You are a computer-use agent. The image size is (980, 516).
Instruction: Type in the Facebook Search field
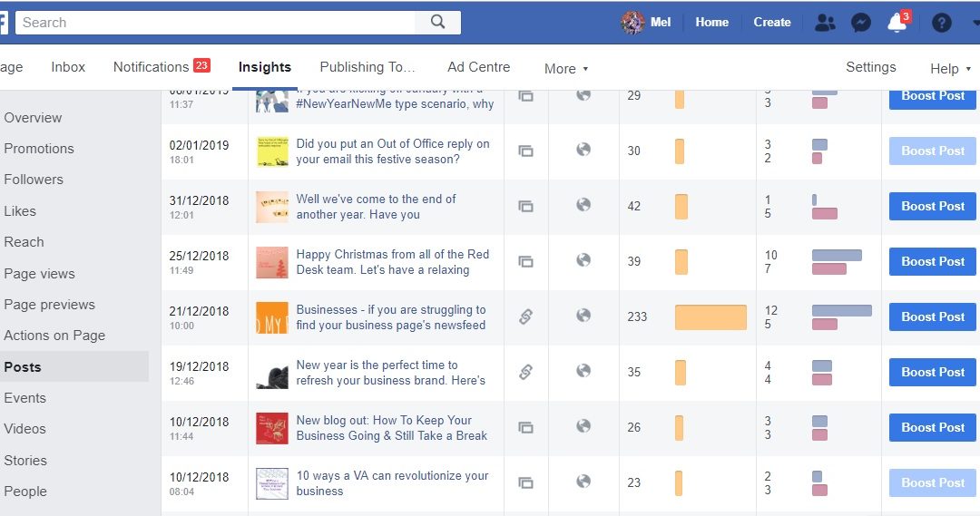pos(216,23)
